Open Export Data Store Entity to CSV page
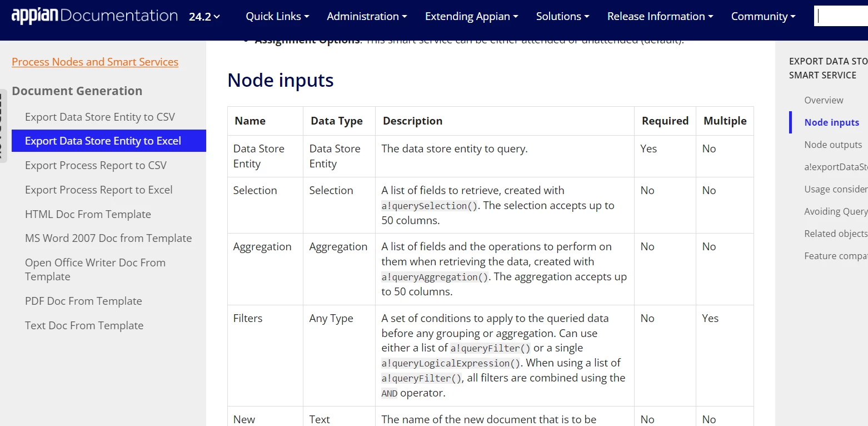The image size is (868, 426). pos(100,117)
